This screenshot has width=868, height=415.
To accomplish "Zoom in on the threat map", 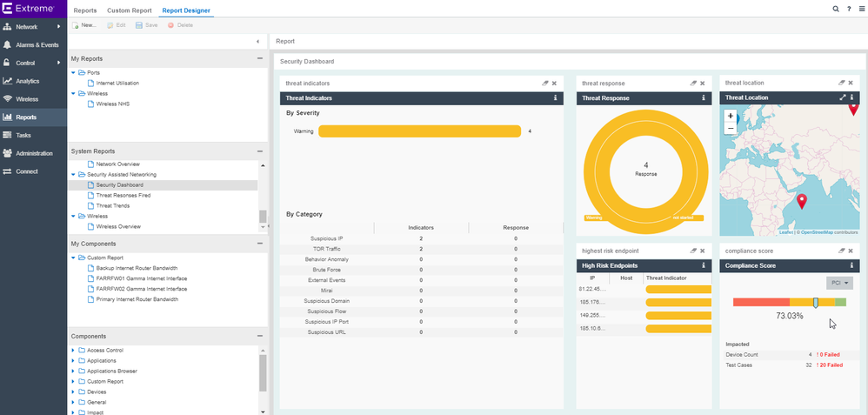I will point(731,117).
